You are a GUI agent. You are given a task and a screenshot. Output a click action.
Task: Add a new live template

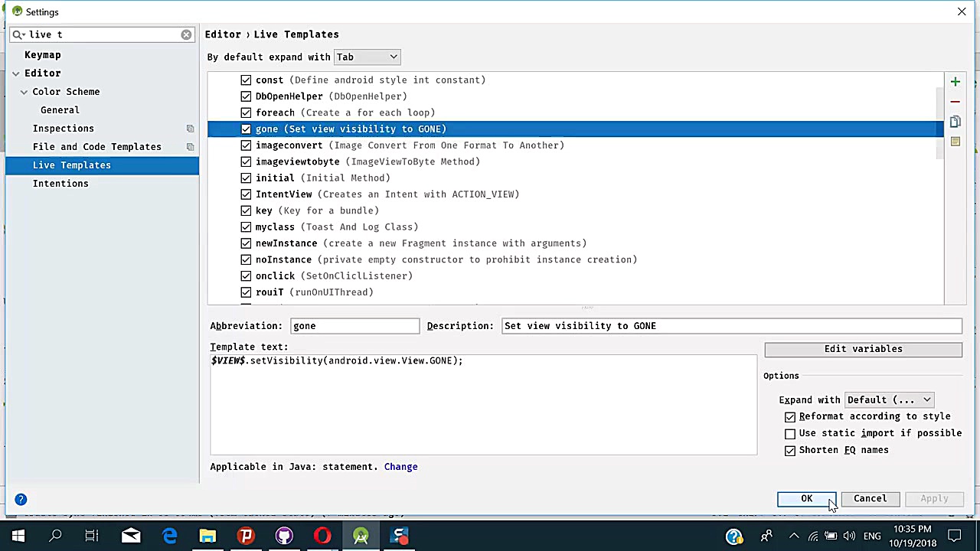pyautogui.click(x=955, y=80)
